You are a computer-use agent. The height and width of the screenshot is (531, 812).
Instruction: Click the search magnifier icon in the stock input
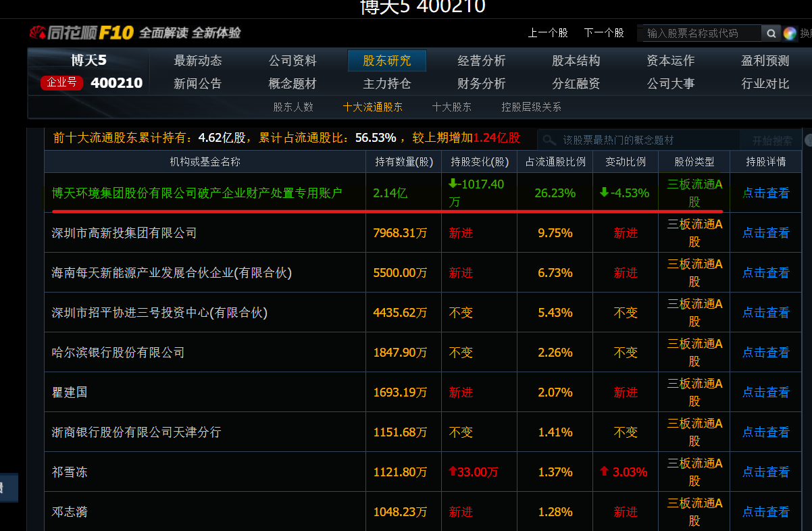point(771,33)
